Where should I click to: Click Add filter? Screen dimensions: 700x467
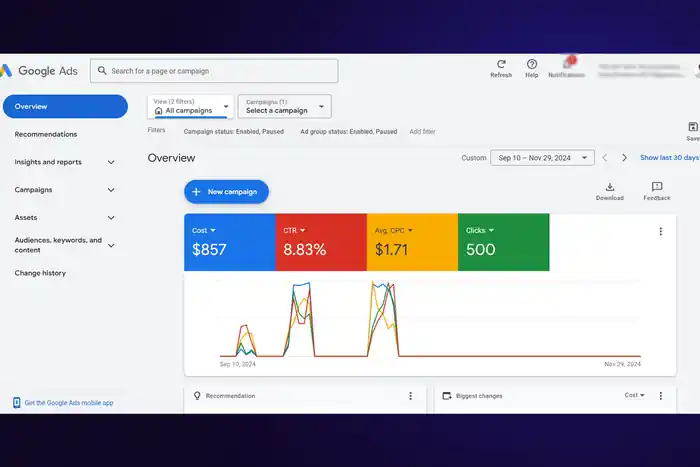pyautogui.click(x=422, y=132)
